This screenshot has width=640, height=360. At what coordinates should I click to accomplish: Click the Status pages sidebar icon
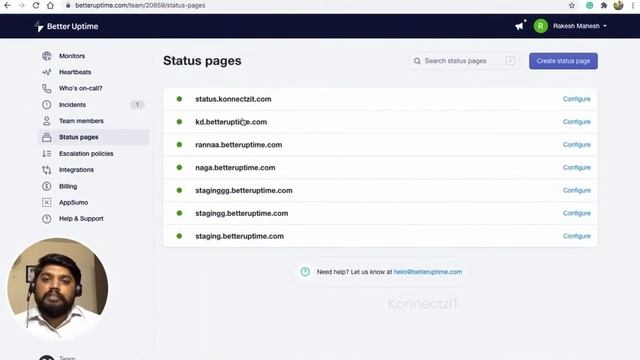coord(47,137)
